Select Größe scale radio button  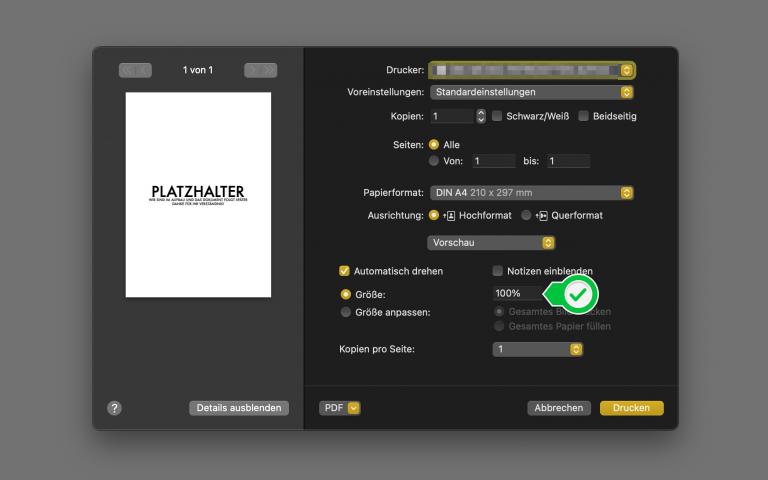click(x=345, y=294)
